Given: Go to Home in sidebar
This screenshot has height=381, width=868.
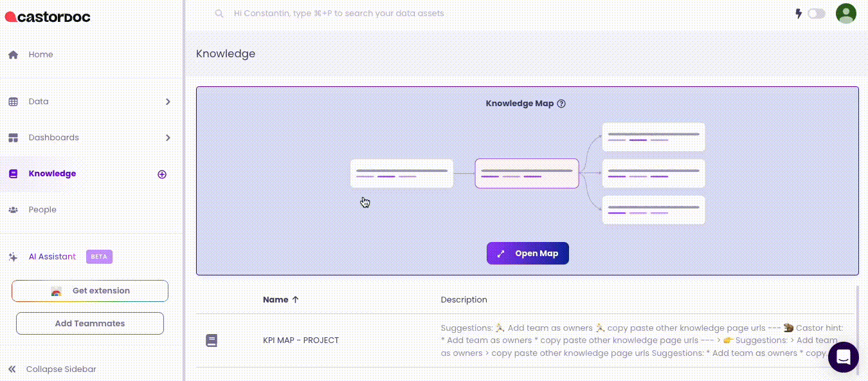Looking at the screenshot, I should (41, 55).
